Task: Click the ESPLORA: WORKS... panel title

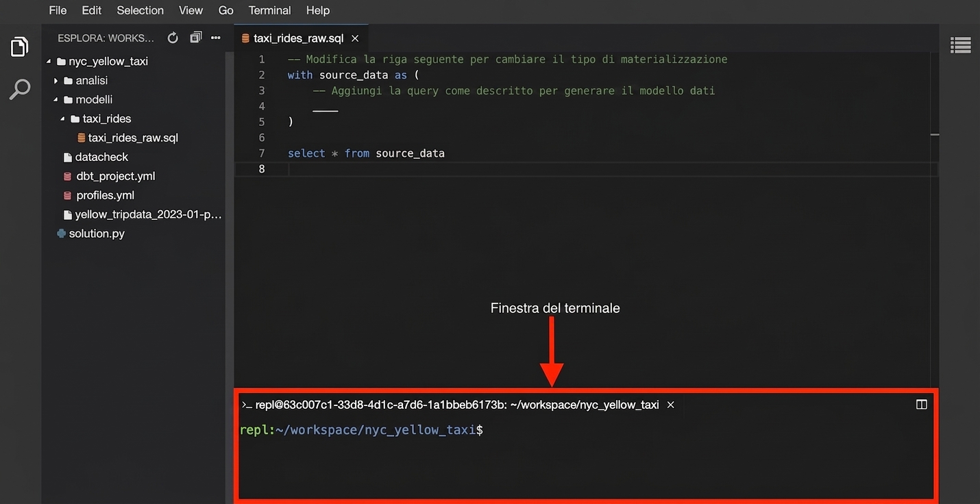Action: pos(106,38)
